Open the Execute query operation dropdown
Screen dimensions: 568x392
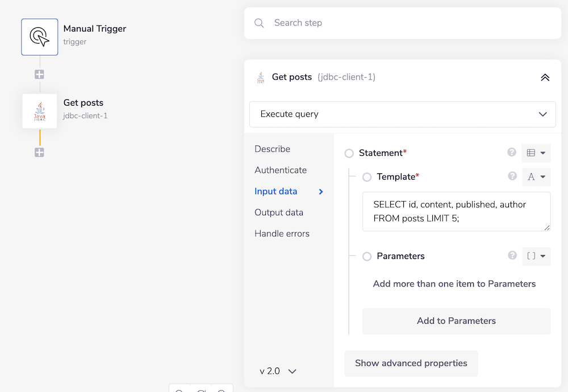point(402,114)
